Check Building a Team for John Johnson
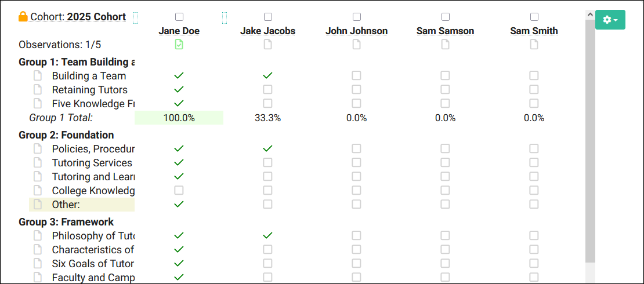The image size is (644, 284). [x=356, y=75]
